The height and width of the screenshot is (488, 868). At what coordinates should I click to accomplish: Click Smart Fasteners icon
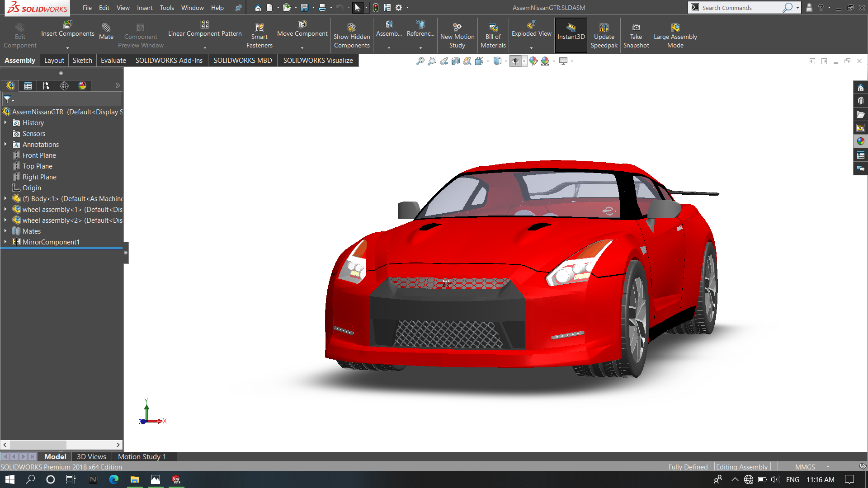259,36
